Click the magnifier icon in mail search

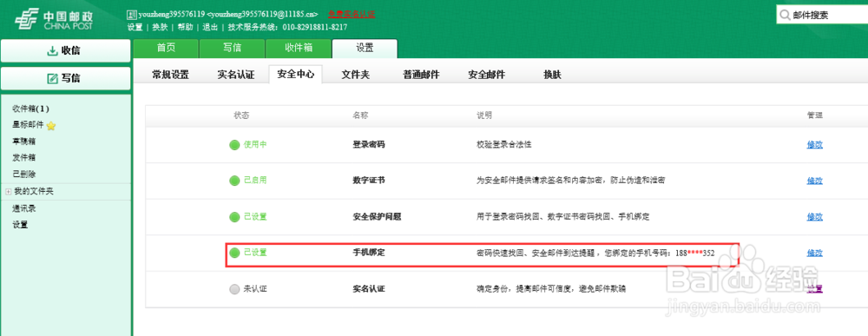(x=784, y=16)
